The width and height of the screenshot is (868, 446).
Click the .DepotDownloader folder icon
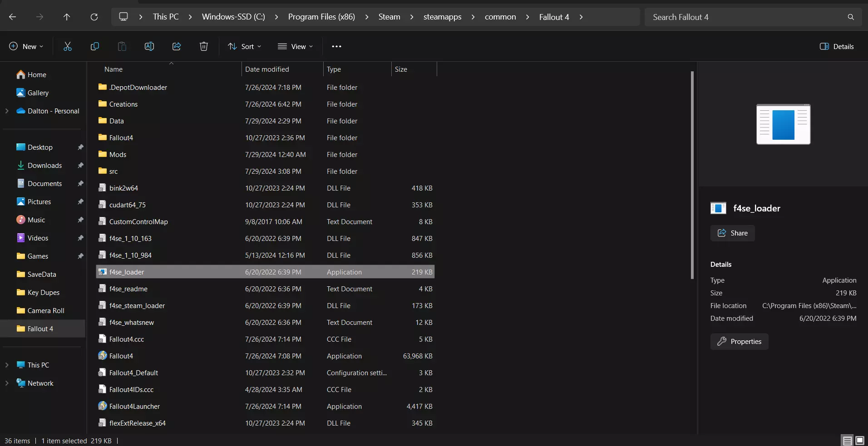click(103, 87)
